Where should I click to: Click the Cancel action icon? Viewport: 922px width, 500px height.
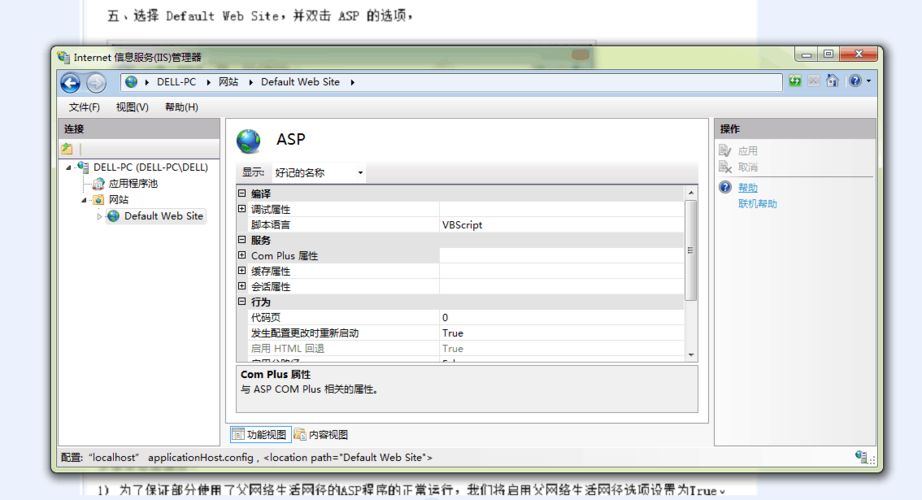tap(725, 167)
